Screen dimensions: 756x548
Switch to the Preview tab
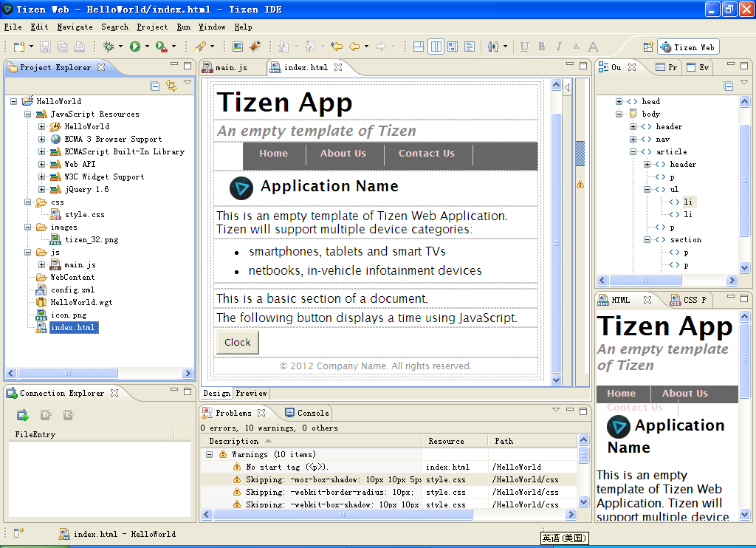pyautogui.click(x=251, y=393)
